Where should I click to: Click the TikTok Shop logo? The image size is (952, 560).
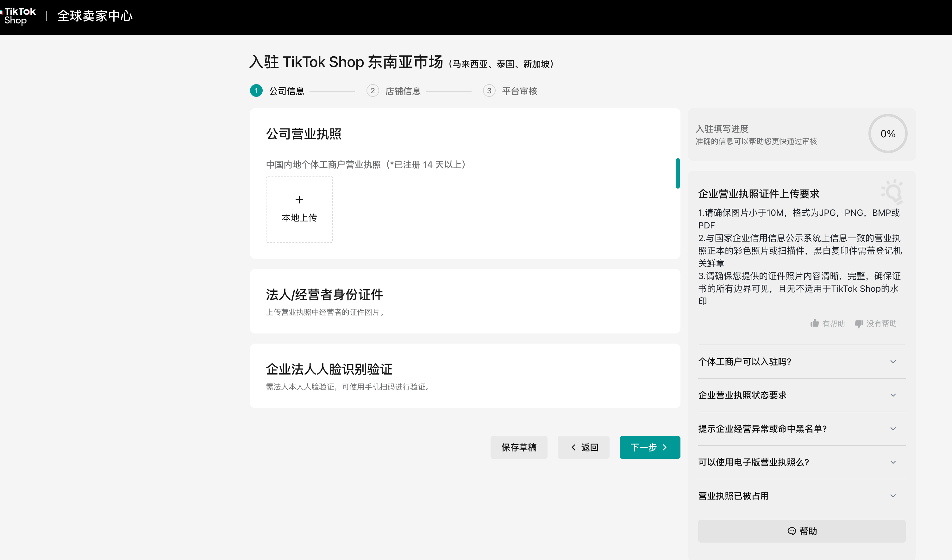[x=18, y=16]
